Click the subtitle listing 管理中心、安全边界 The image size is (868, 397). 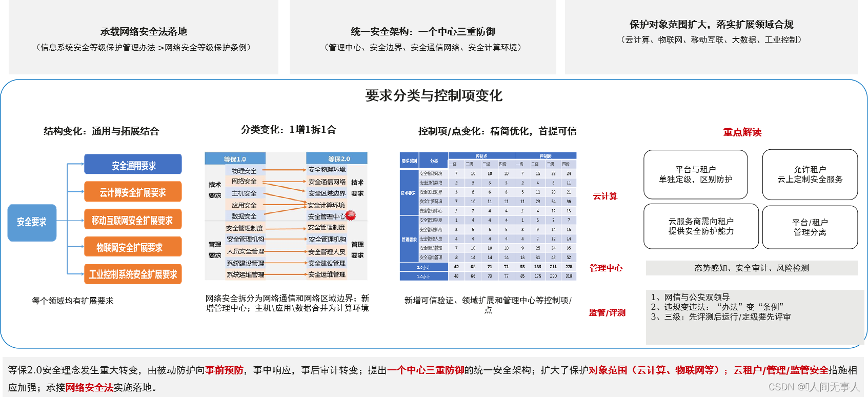(x=423, y=48)
